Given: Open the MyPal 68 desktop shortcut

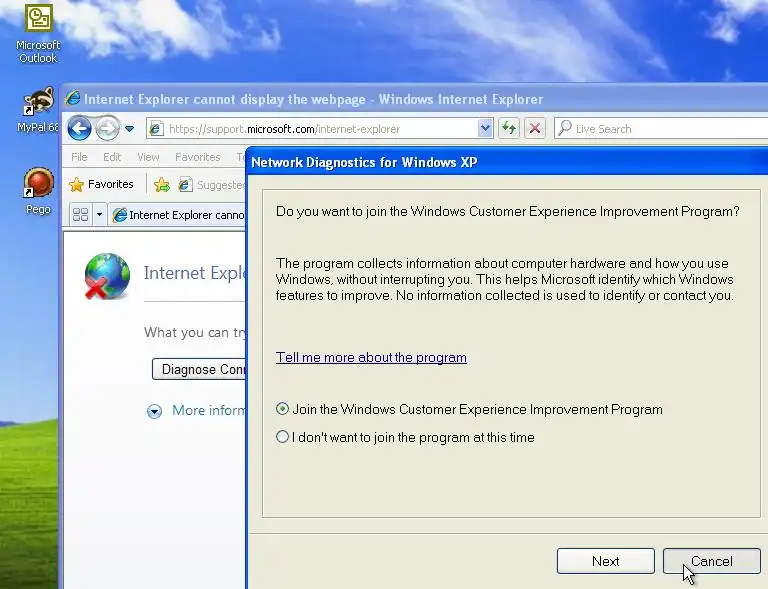Looking at the screenshot, I should (38, 110).
